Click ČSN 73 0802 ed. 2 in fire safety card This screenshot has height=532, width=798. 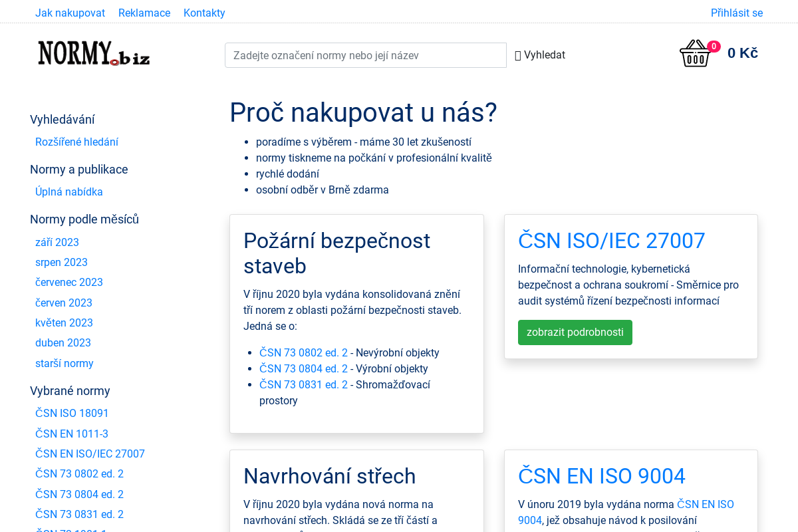click(x=303, y=352)
